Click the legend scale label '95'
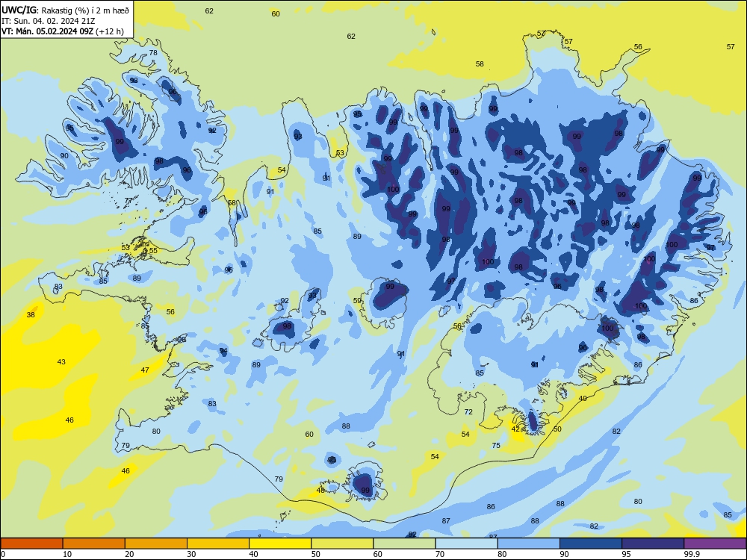 tap(627, 554)
